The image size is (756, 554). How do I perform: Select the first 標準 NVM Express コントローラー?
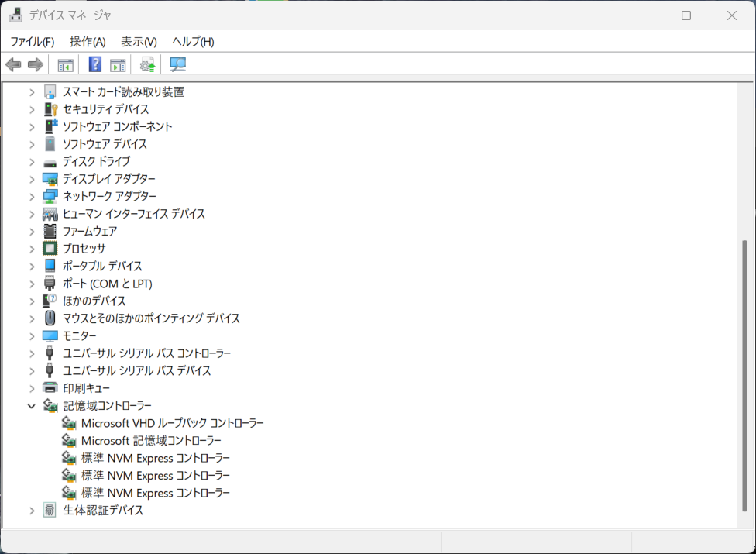(155, 459)
